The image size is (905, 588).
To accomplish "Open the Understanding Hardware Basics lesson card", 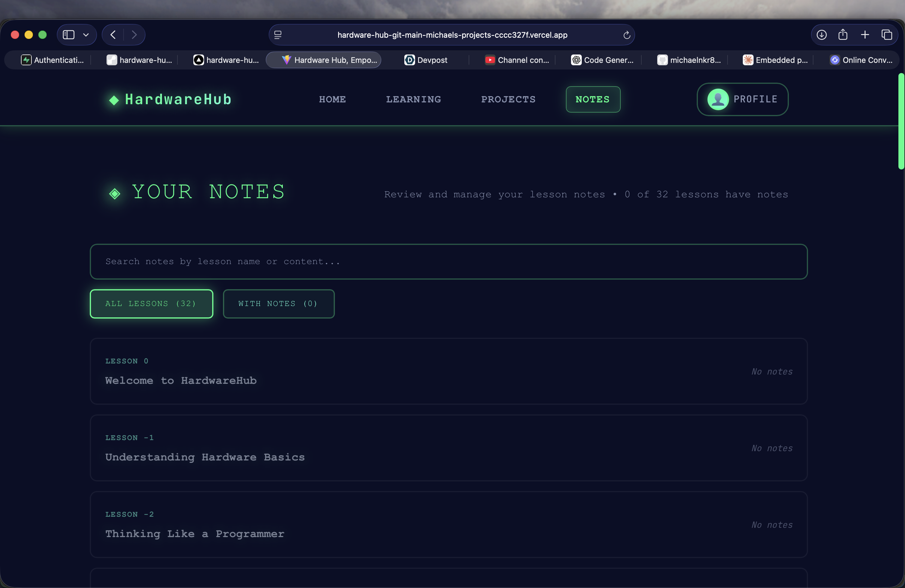I will click(449, 448).
